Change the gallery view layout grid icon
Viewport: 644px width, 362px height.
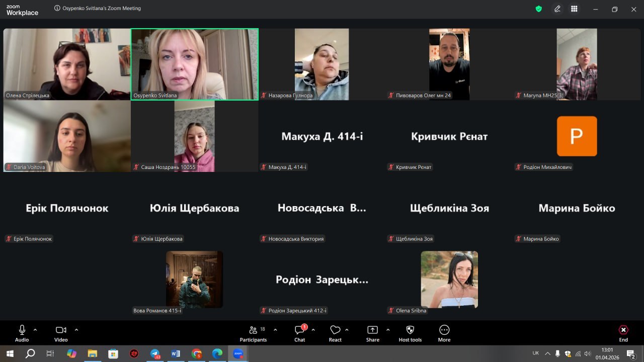[x=574, y=9]
